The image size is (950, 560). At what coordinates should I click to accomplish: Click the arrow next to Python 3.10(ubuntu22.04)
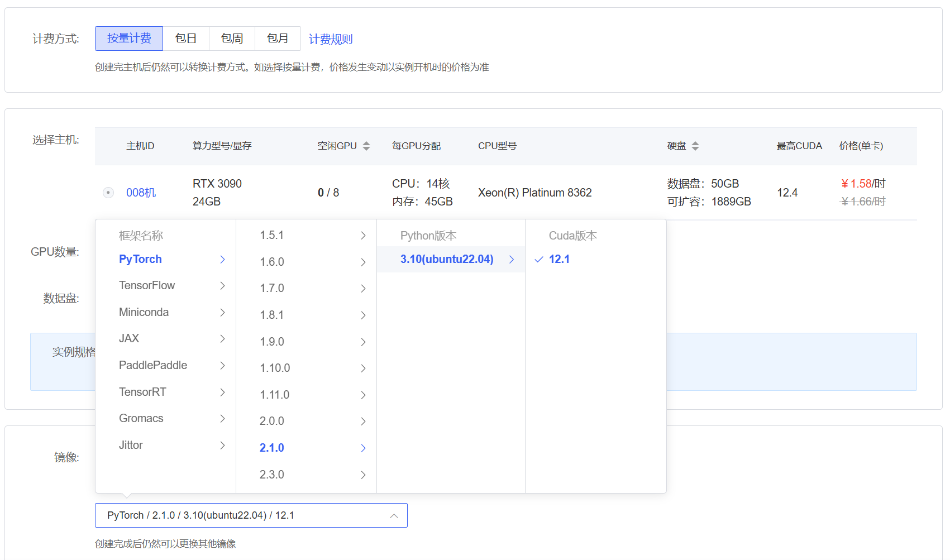[x=511, y=259]
